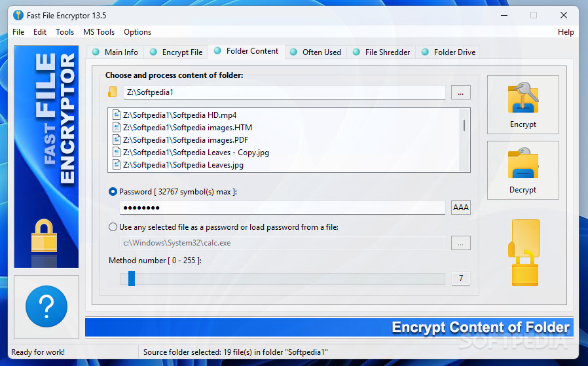Click the AAA show password button
588x366 pixels.
pyautogui.click(x=460, y=208)
